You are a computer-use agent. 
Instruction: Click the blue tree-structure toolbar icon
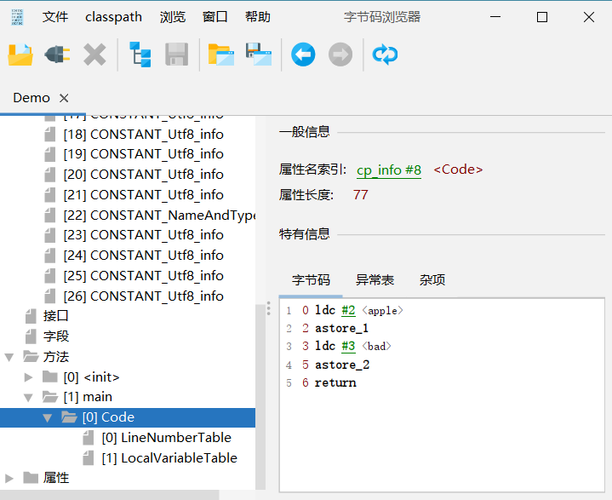(140, 54)
